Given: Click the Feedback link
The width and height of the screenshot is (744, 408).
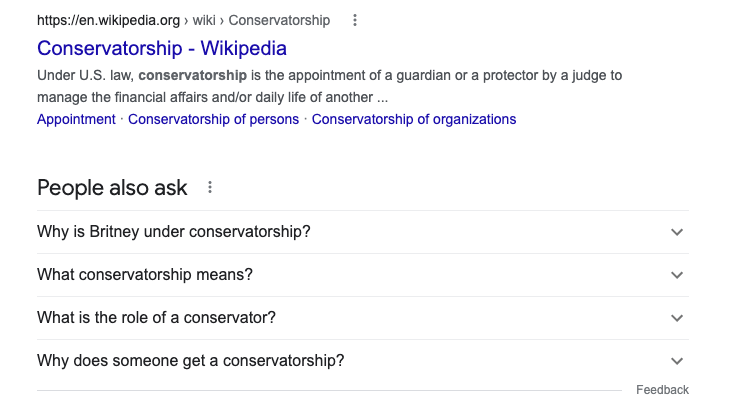Looking at the screenshot, I should pos(662,390).
